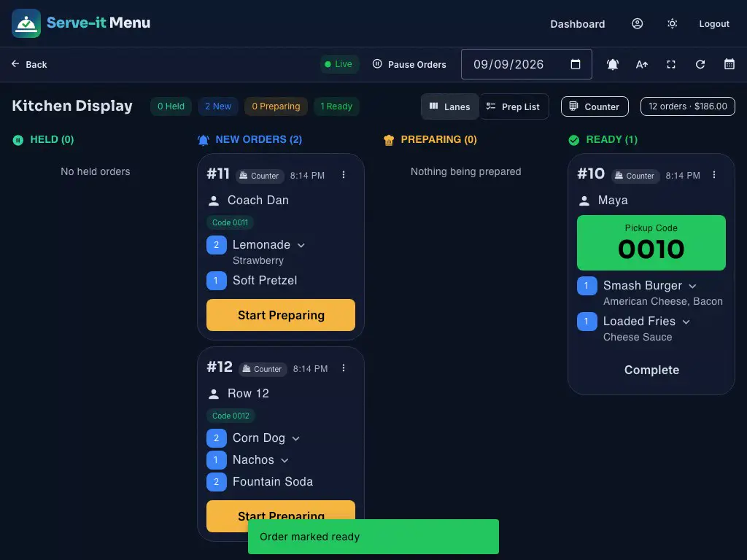Click the Counter badge on order #11
The height and width of the screenshot is (560, 747).
coord(260,176)
